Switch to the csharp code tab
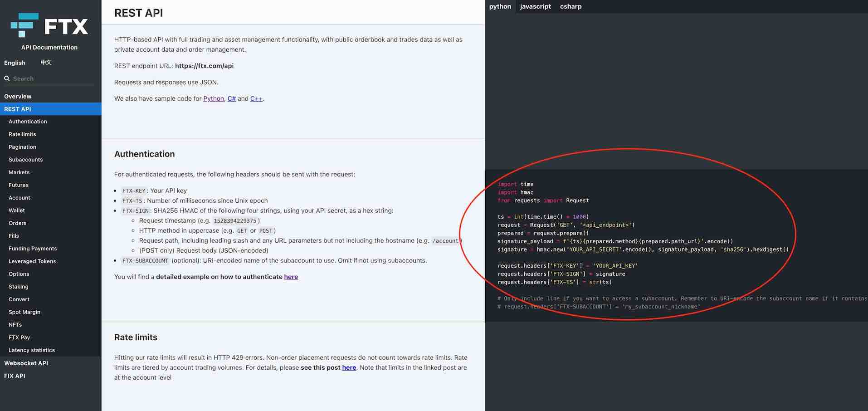The image size is (868, 411). (x=571, y=6)
